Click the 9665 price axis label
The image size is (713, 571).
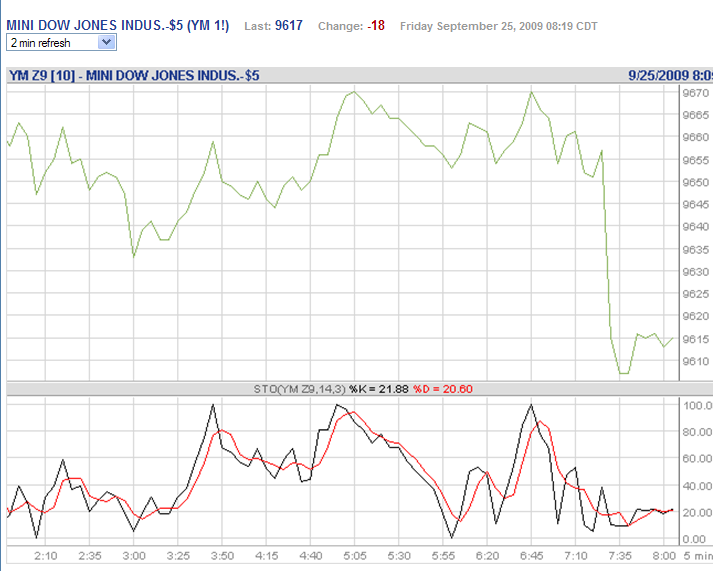coord(696,115)
